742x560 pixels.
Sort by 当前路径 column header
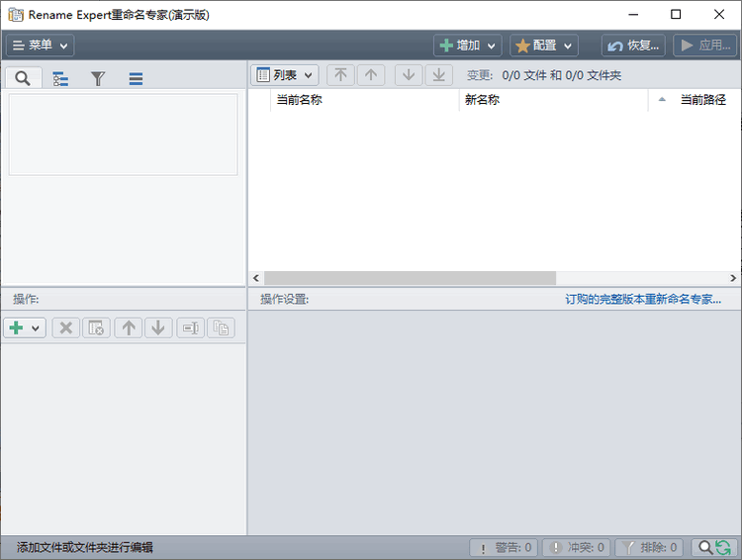(695, 100)
